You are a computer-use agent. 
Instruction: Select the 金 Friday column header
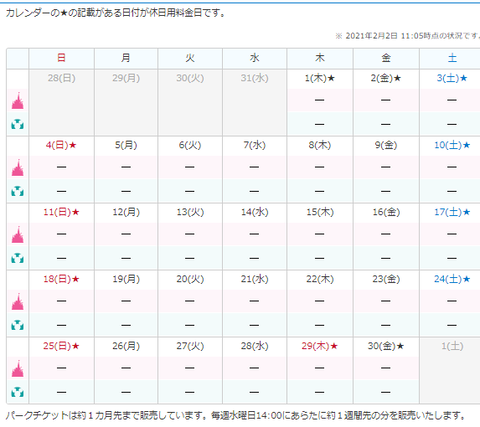(386, 58)
